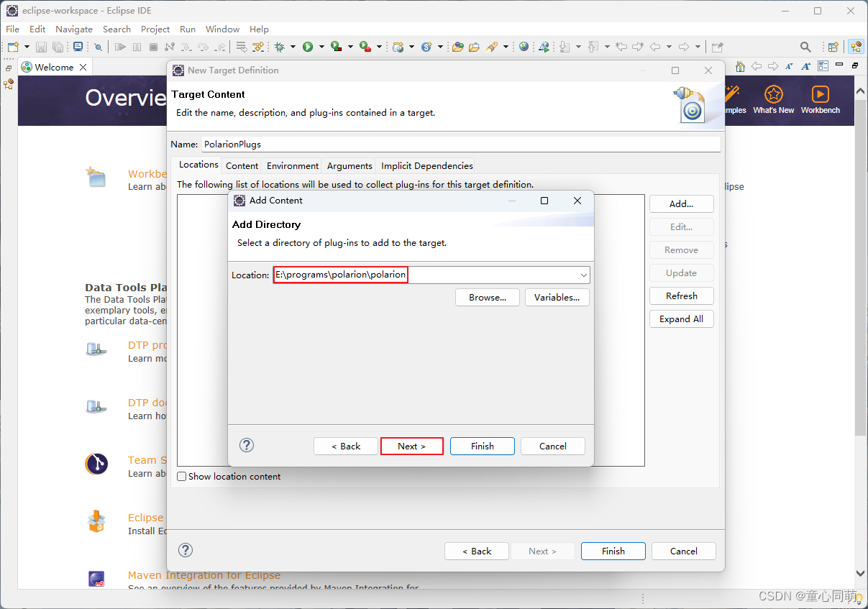Click the Magnify font size icon
868x609 pixels.
pos(805,66)
